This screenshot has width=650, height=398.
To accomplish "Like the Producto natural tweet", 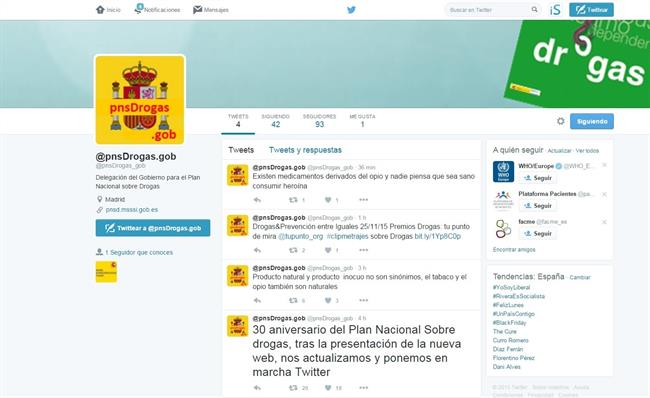I will tap(328, 301).
